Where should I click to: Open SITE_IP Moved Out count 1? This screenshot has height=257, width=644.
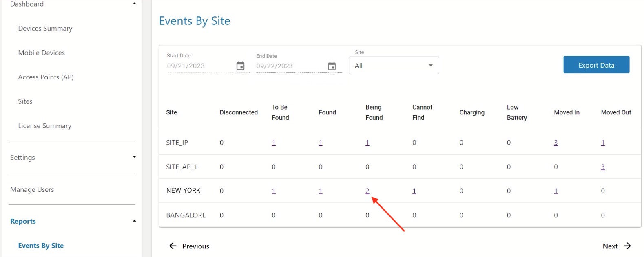click(x=603, y=143)
